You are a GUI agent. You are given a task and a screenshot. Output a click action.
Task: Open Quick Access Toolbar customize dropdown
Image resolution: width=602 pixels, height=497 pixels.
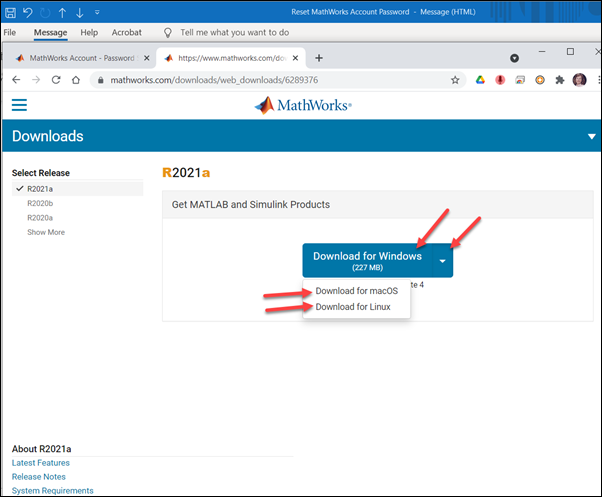(x=97, y=13)
